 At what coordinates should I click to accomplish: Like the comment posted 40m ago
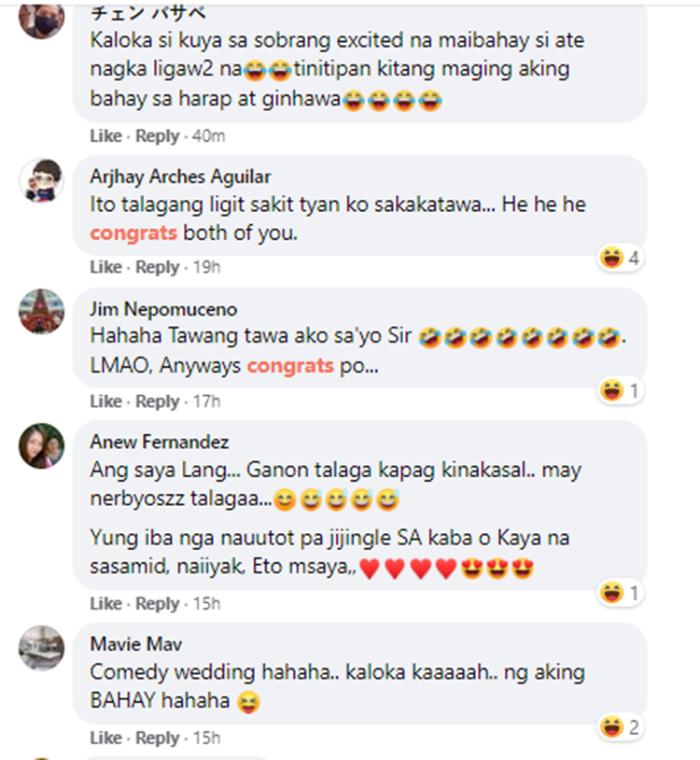tap(105, 135)
